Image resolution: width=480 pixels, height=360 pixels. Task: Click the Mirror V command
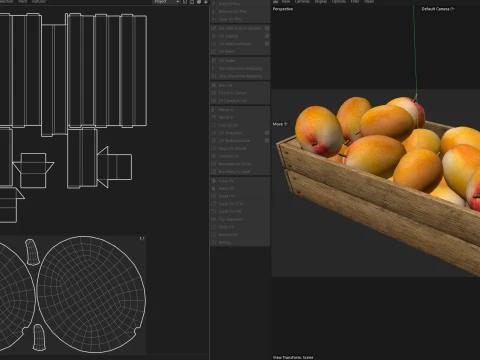[x=240, y=117]
